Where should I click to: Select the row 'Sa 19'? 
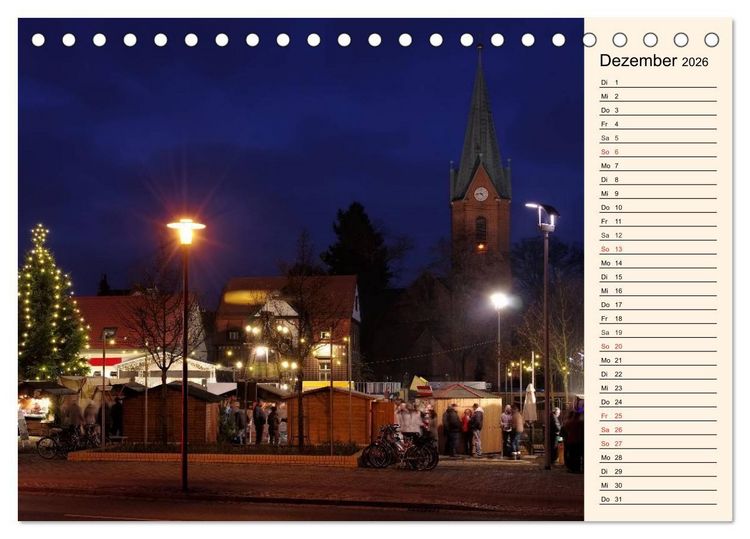pyautogui.click(x=658, y=332)
